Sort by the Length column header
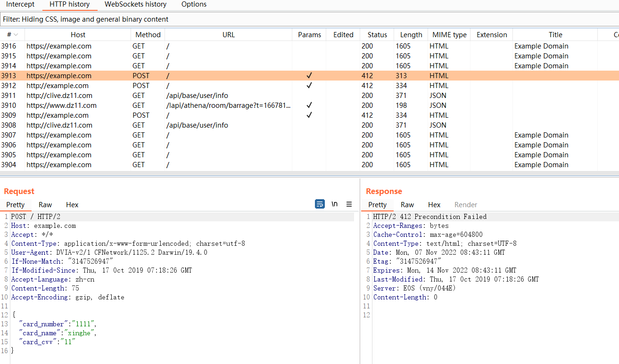 [x=411, y=35]
